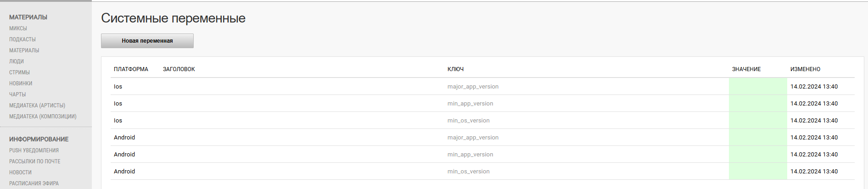Sort table by ПЛАТФОРМА column header
This screenshot has height=189, width=868.
[131, 69]
